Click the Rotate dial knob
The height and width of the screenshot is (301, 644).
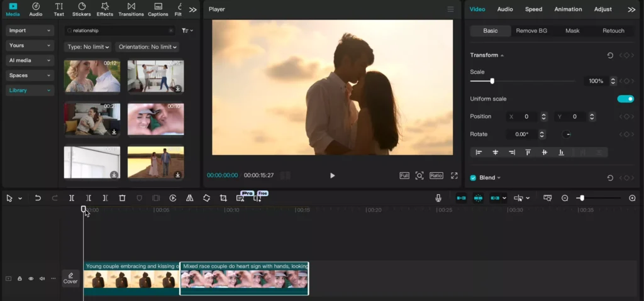point(567,134)
